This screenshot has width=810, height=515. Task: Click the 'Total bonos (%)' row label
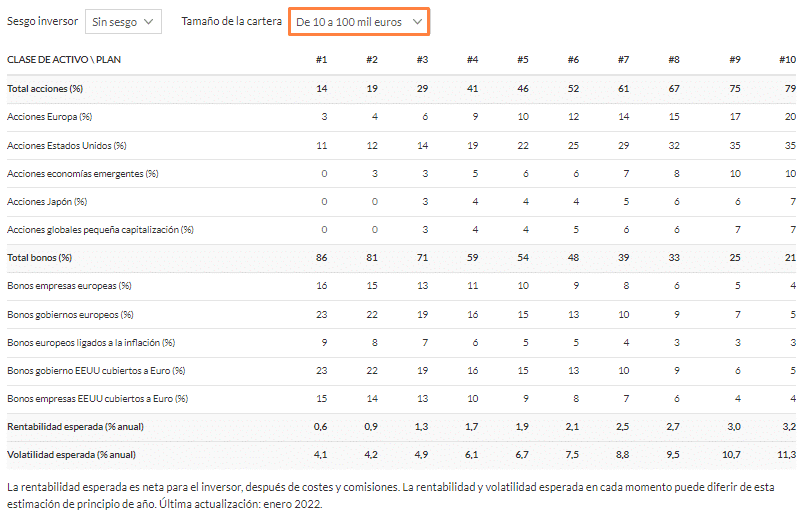tap(39, 257)
